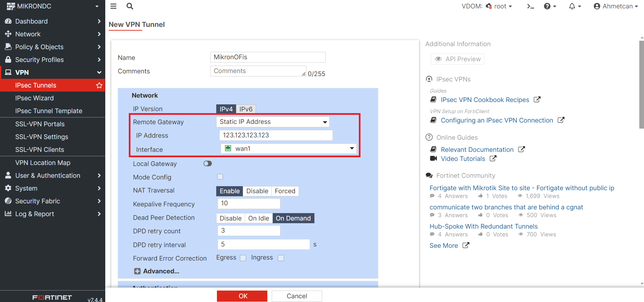Open the CLI console icon
644x302 pixels.
tap(530, 6)
